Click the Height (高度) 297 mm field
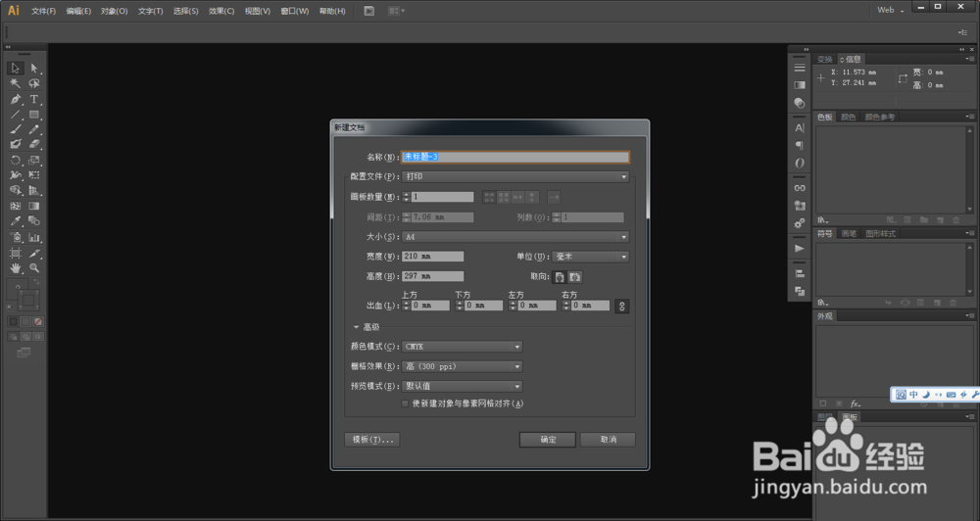This screenshot has width=980, height=521. pos(432,276)
